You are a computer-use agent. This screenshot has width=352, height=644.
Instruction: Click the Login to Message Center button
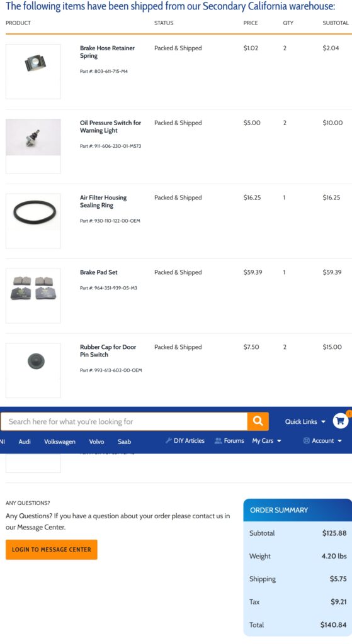(52, 550)
